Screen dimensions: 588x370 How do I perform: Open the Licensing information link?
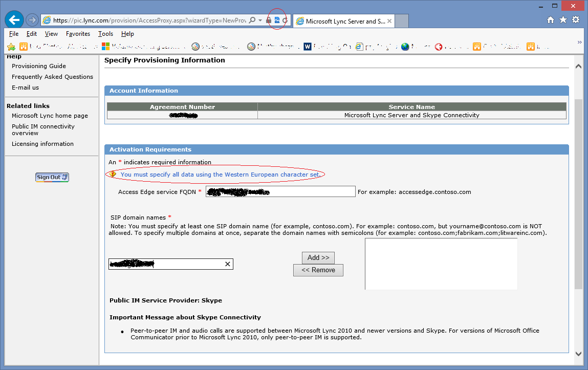pos(42,144)
